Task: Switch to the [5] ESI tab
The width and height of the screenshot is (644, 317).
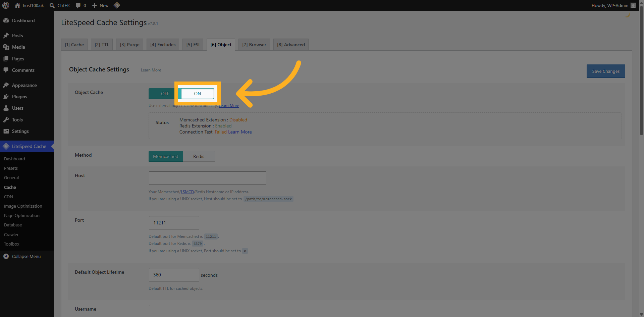Action: click(x=193, y=45)
